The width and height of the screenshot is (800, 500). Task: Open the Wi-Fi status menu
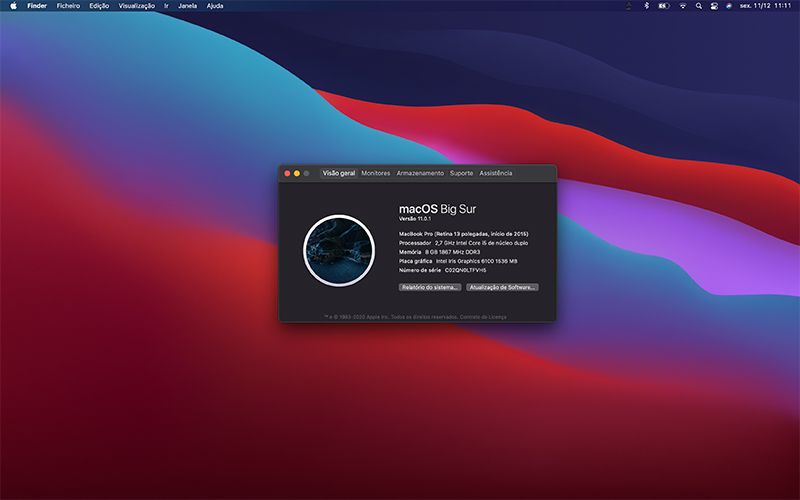[683, 6]
